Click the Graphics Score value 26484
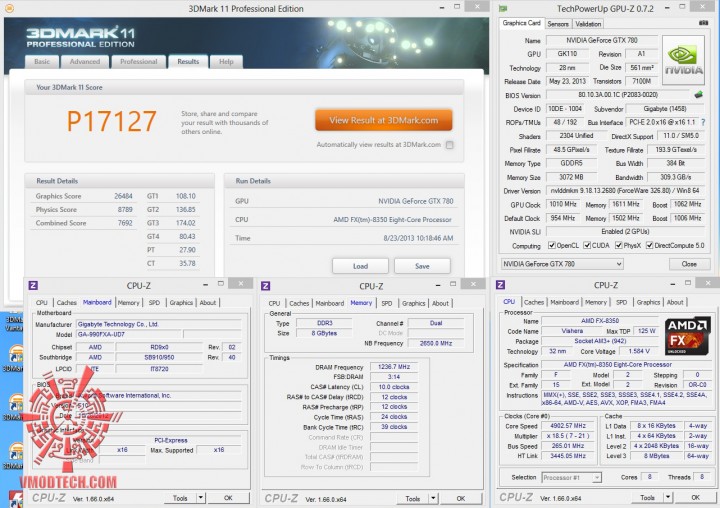 124,196
